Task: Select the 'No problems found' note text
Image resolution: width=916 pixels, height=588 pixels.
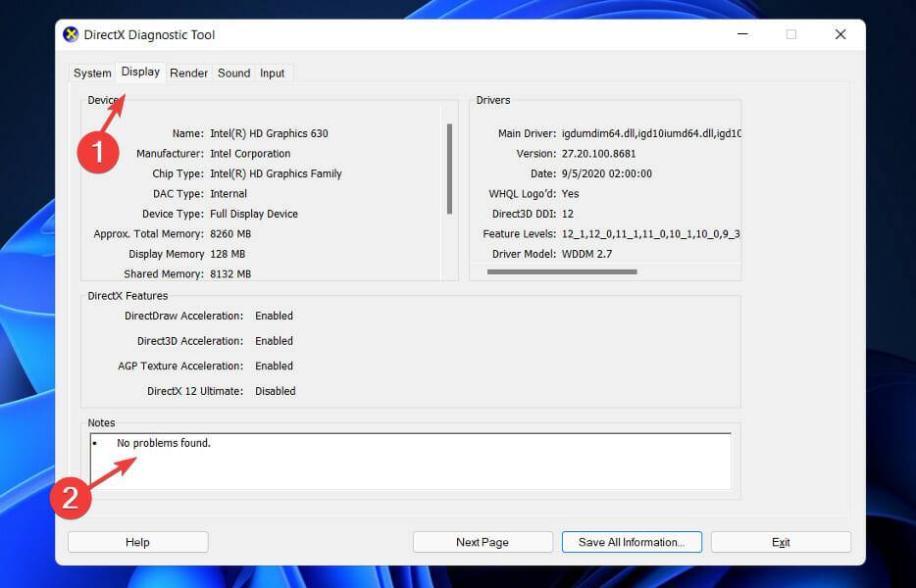Action: pos(163,442)
